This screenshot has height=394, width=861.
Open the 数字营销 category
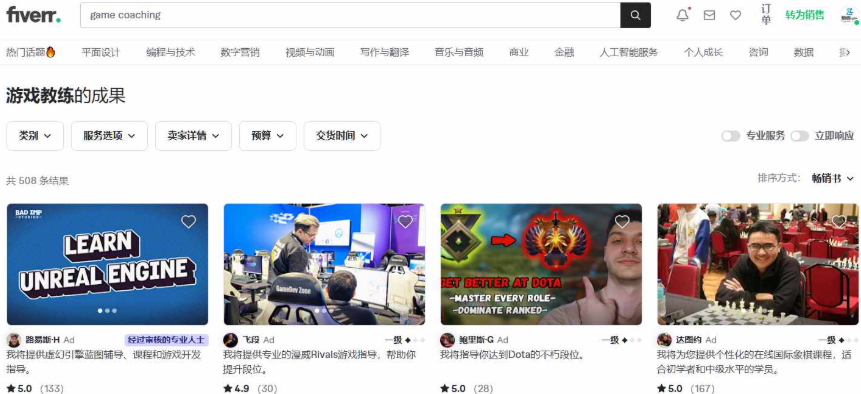coord(240,52)
